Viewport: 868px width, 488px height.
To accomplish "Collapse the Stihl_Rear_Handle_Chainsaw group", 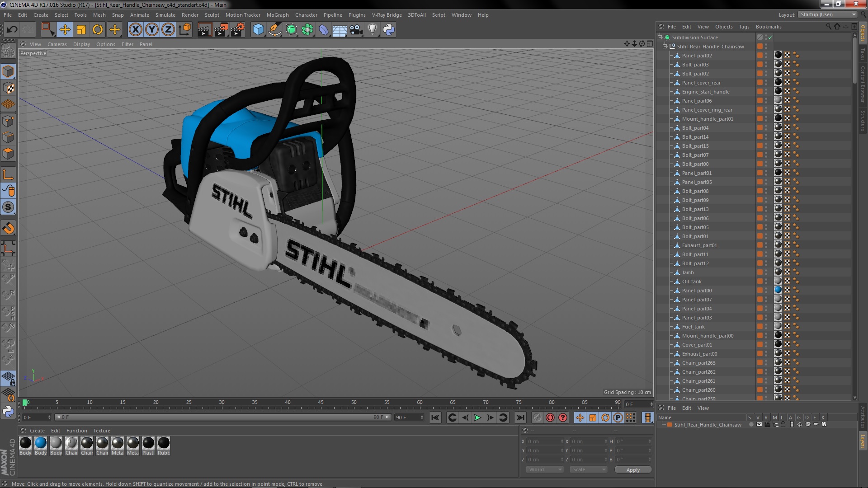I will [665, 47].
